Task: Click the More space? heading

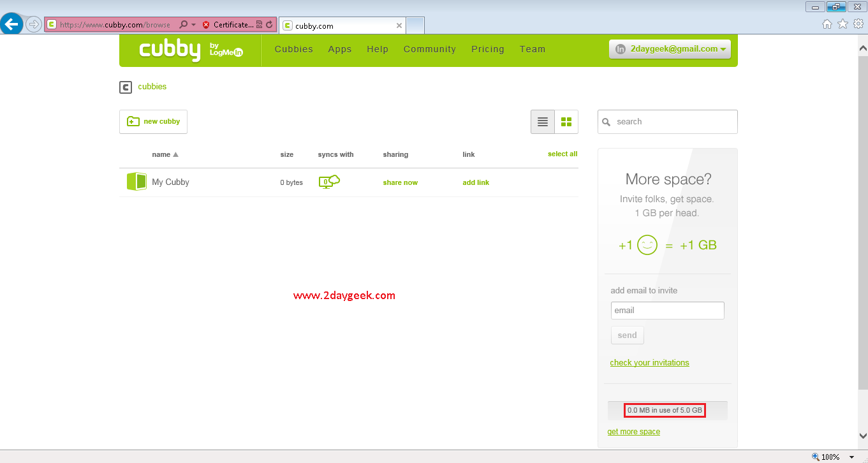Action: click(668, 179)
